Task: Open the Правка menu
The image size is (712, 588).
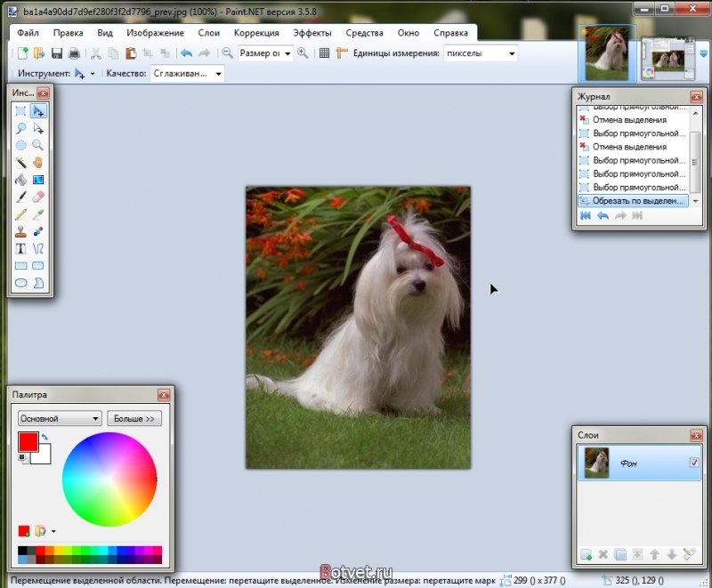Action: coord(69,33)
